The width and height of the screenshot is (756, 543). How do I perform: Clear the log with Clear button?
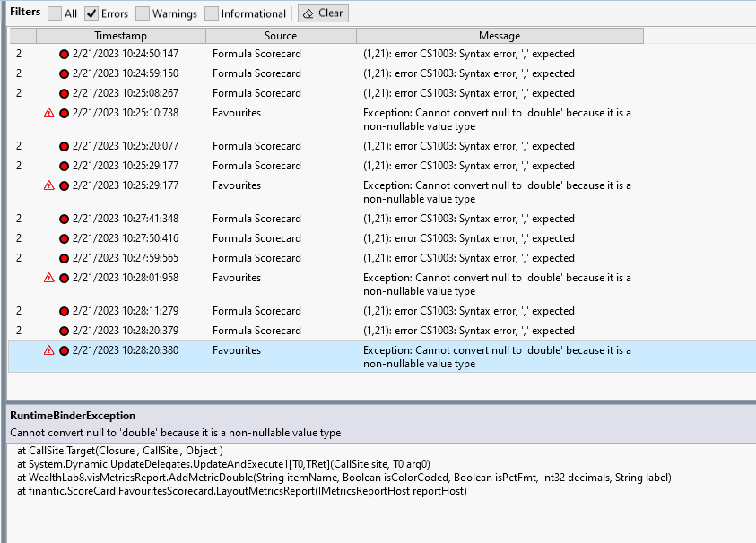click(x=323, y=13)
